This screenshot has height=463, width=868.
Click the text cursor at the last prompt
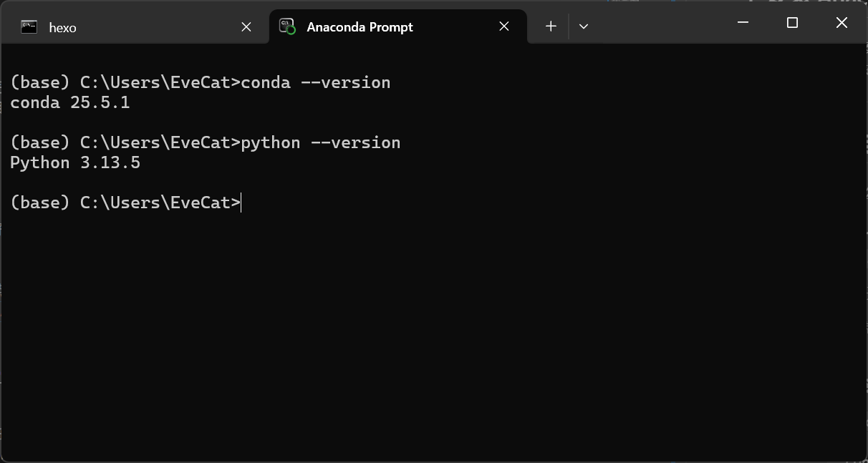[x=242, y=203]
